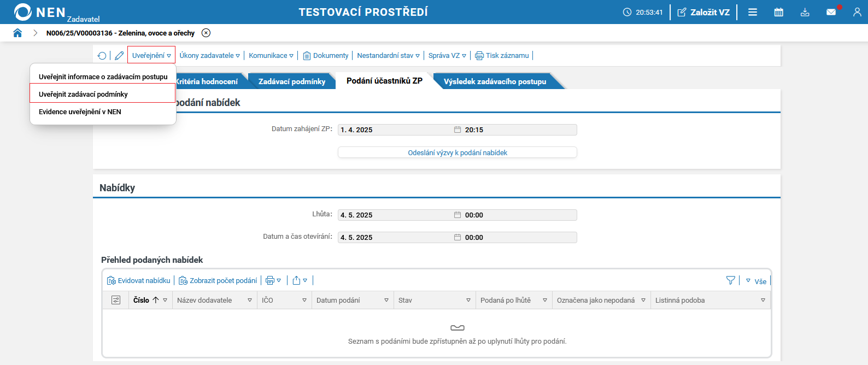This screenshot has width=868, height=365.
Task: Click Odeslání výzvy k podání nabídek button
Action: (x=458, y=152)
